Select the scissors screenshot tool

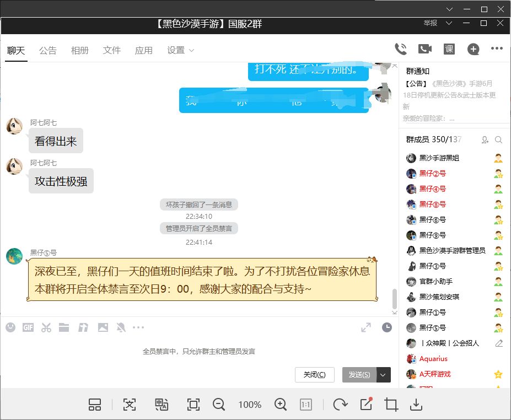46,327
